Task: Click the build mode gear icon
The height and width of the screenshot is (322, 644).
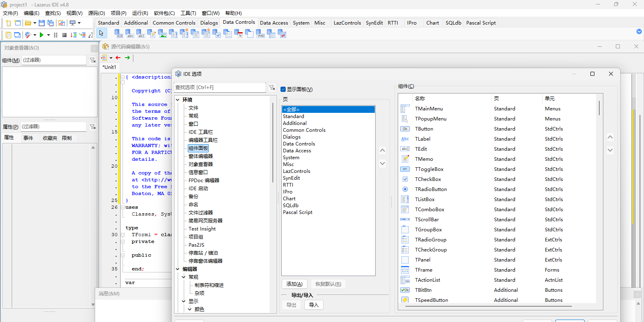Action: pos(28,35)
